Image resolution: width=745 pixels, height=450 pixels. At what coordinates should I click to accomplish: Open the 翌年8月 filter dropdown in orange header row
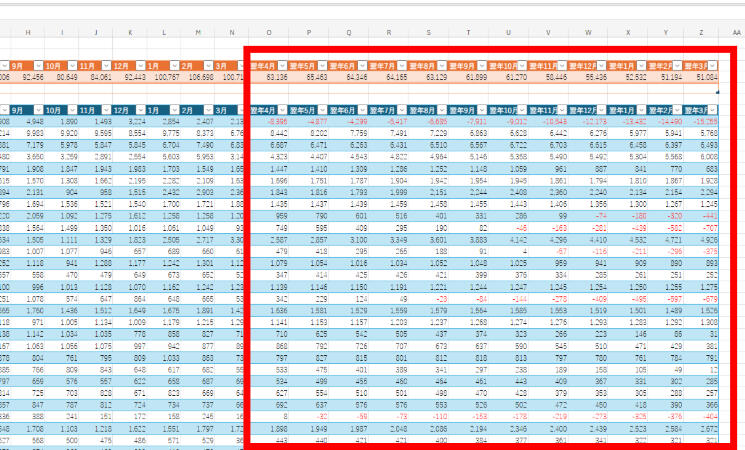442,66
